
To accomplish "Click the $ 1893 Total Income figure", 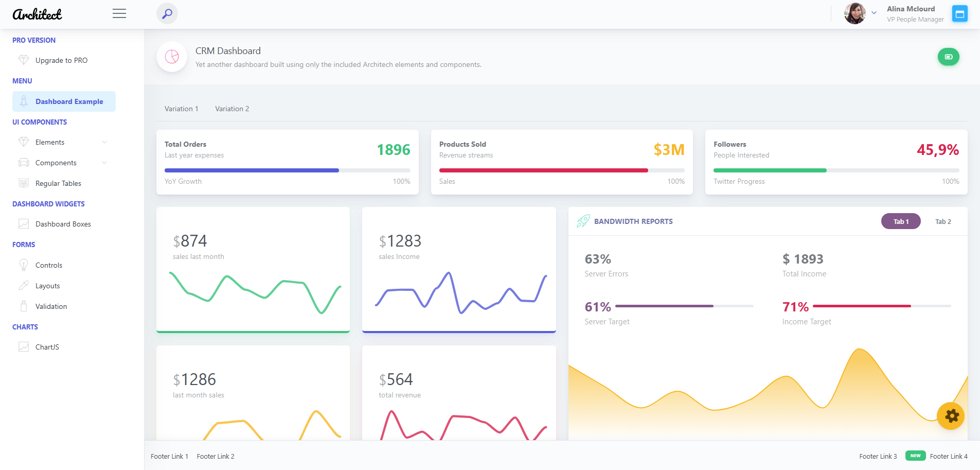I will (x=803, y=259).
